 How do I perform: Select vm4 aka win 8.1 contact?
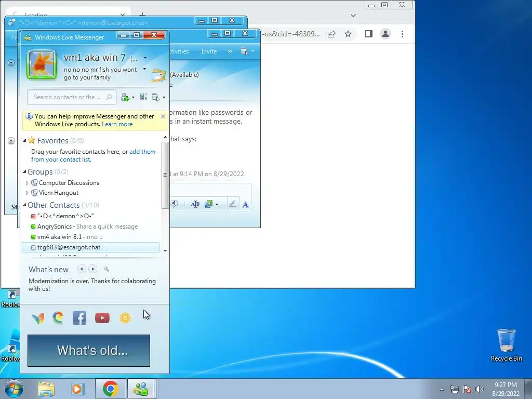pyautogui.click(x=90, y=237)
